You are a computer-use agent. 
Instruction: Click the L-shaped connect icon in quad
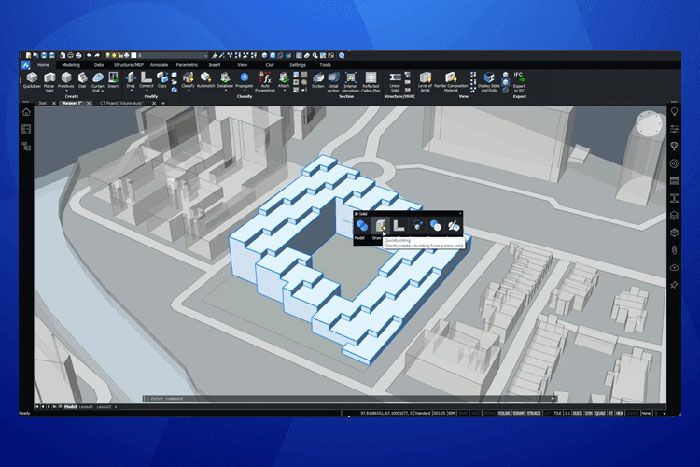point(399,225)
